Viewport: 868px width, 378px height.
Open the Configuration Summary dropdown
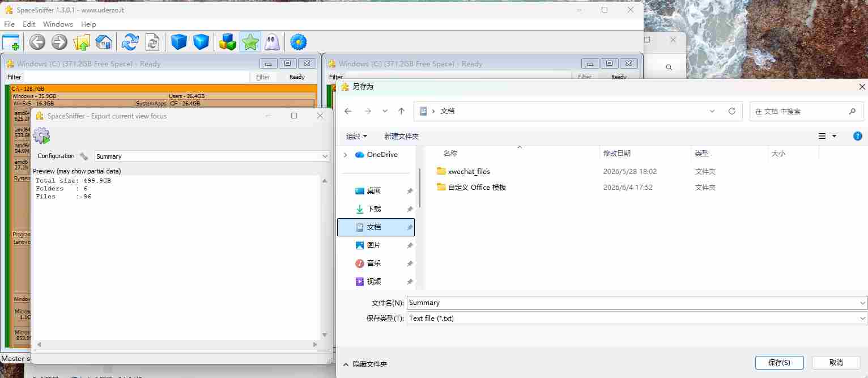point(325,156)
